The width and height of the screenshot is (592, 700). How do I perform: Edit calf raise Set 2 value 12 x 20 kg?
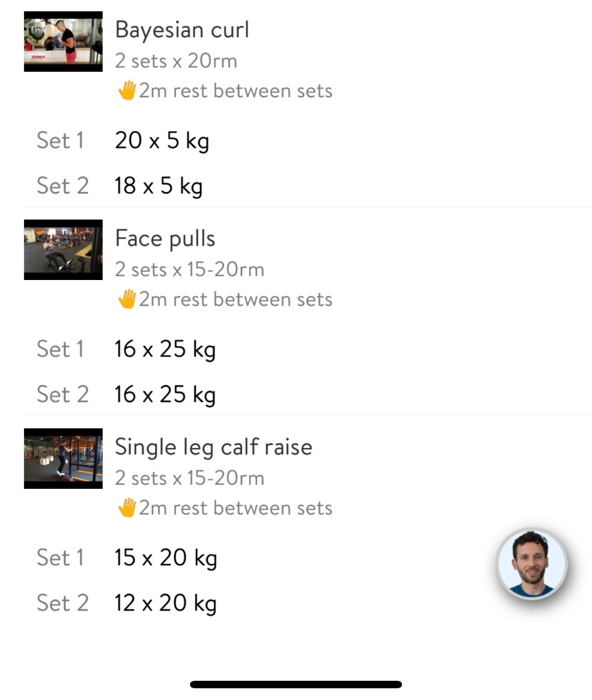pos(166,603)
